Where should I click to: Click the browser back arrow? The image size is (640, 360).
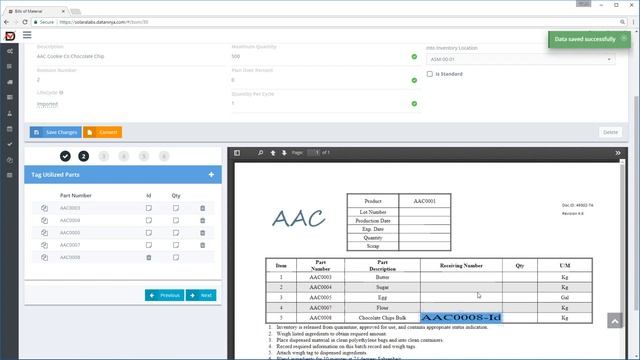pos(7,22)
